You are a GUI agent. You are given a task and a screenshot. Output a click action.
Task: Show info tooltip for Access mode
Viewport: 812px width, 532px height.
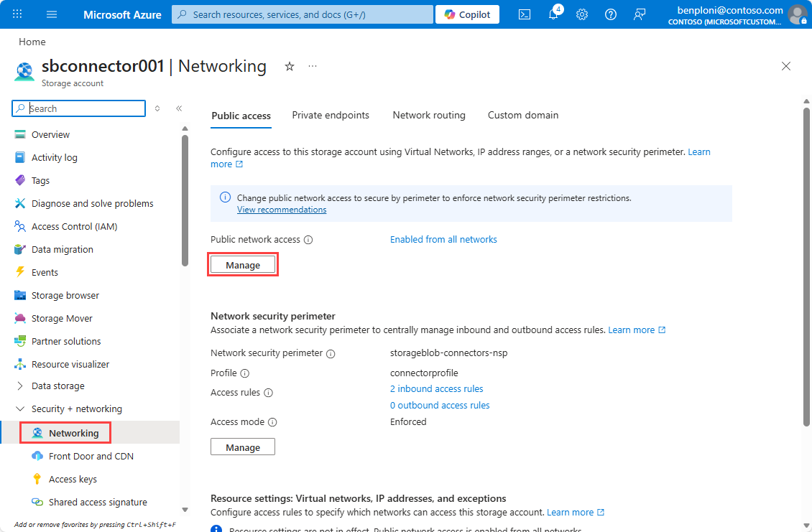(272, 422)
